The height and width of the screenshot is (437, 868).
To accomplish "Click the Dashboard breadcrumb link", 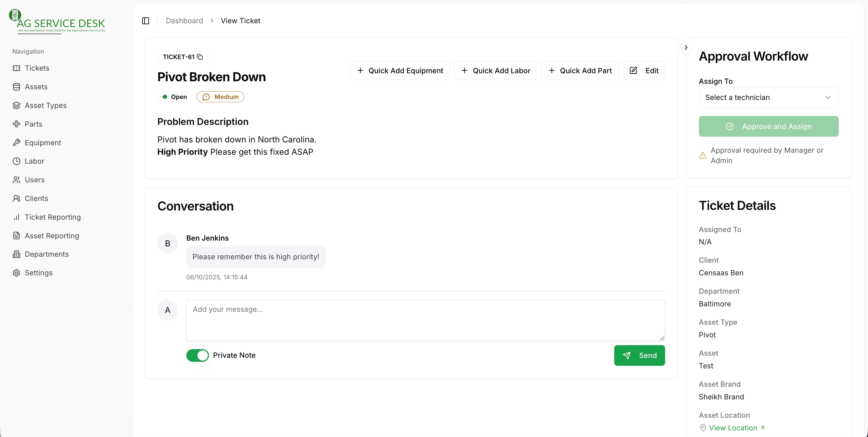I will (x=184, y=21).
